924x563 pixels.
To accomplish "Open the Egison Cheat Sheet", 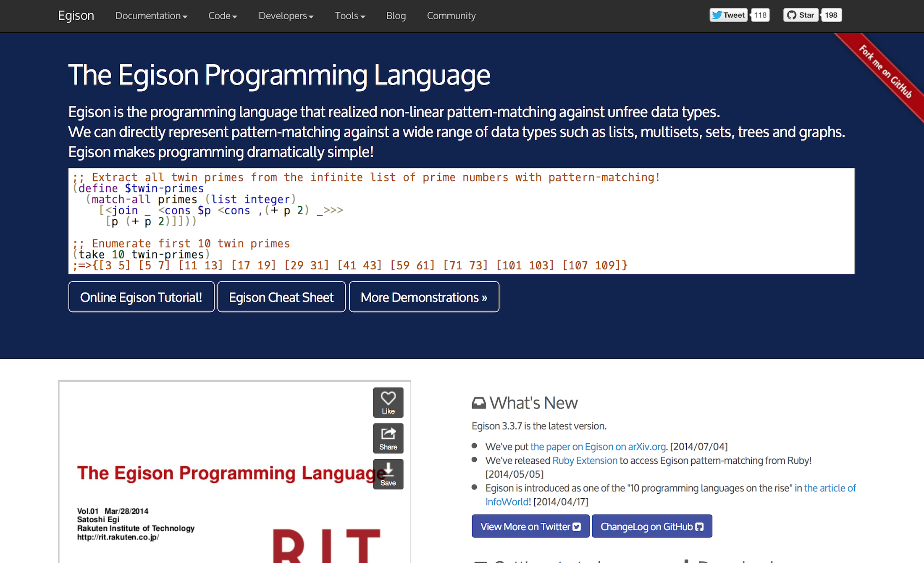I will [281, 297].
